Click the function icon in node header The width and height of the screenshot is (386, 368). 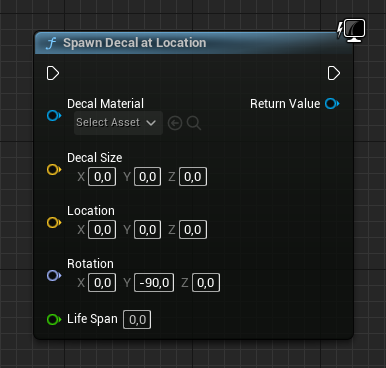[51, 43]
